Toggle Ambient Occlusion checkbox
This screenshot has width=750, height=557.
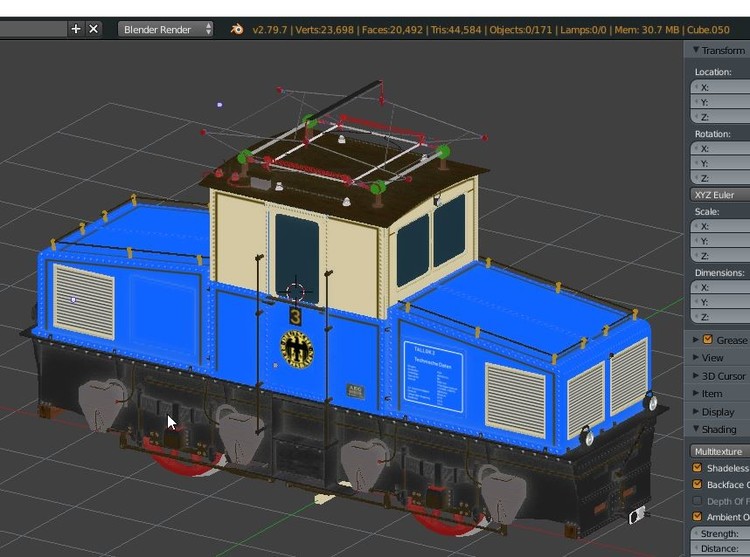click(698, 517)
